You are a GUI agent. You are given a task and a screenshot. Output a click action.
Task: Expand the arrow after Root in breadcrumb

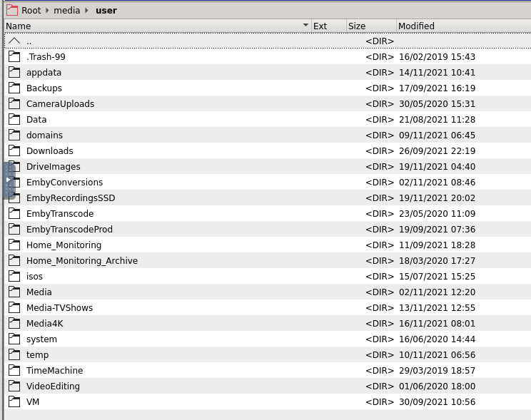47,11
